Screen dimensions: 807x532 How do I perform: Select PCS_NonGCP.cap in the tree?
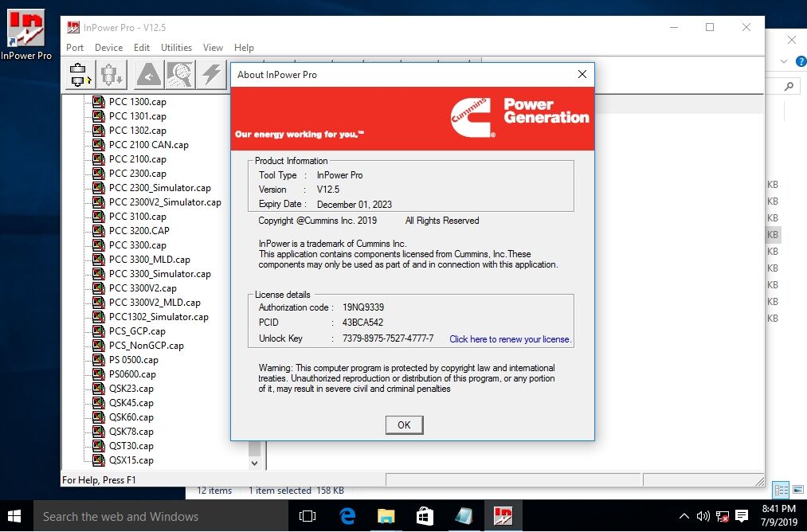pyautogui.click(x=146, y=345)
